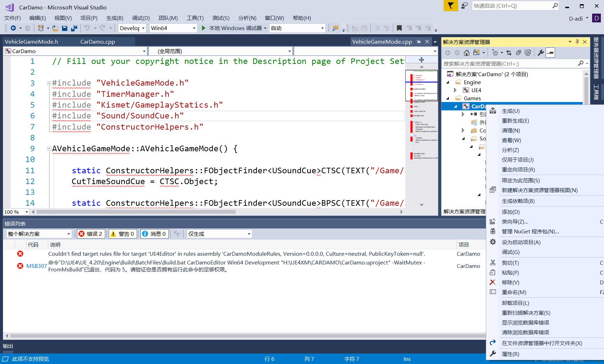Open the Development configuration dropdown
Image resolution: width=604 pixels, height=364 pixels.
[x=132, y=28]
